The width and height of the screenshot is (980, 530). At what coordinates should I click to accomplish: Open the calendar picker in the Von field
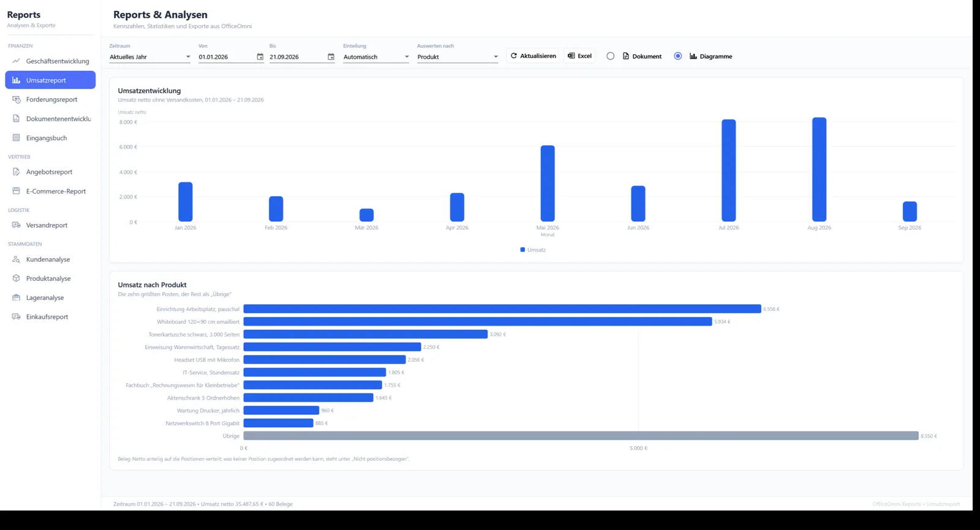(x=260, y=57)
